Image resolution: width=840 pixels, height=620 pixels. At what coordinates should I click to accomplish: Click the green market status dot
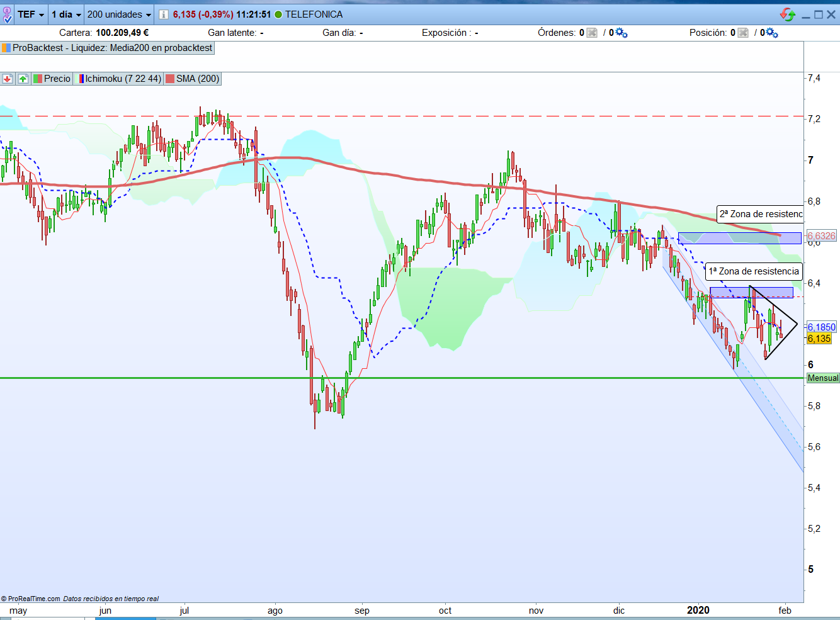pos(278,14)
